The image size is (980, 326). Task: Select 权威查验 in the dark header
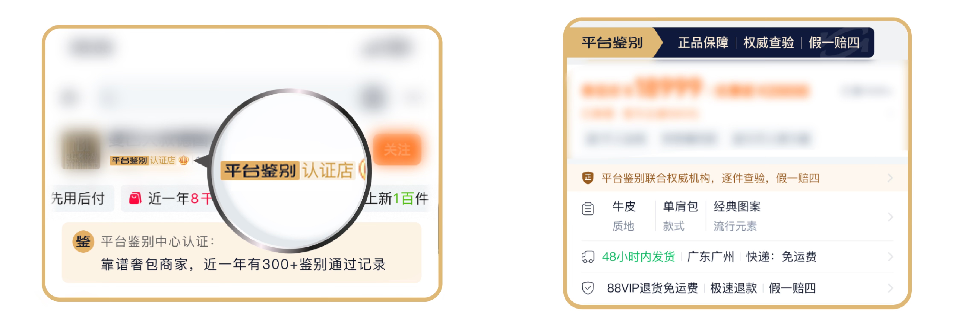pos(768,42)
